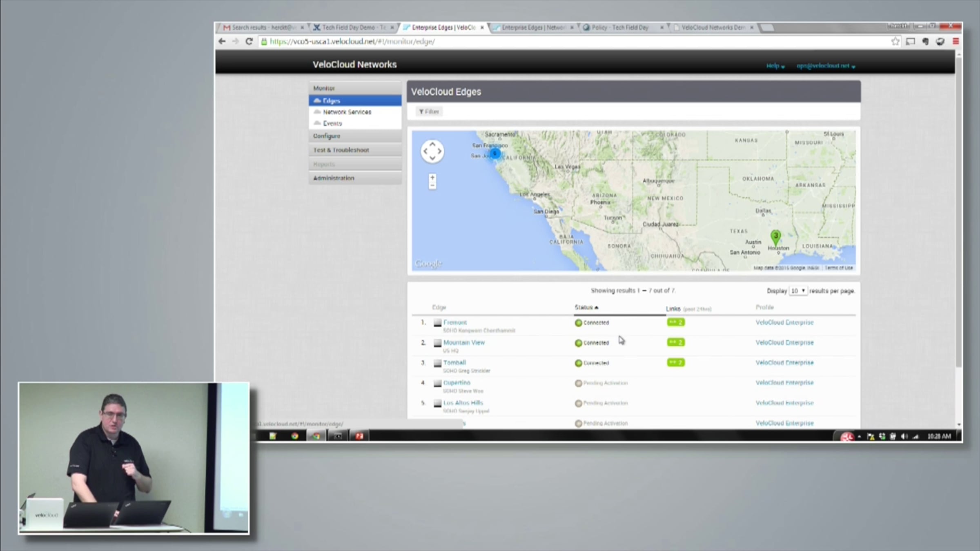This screenshot has height=551, width=980.
Task: Bookmark this page with the star icon
Action: [x=895, y=41]
